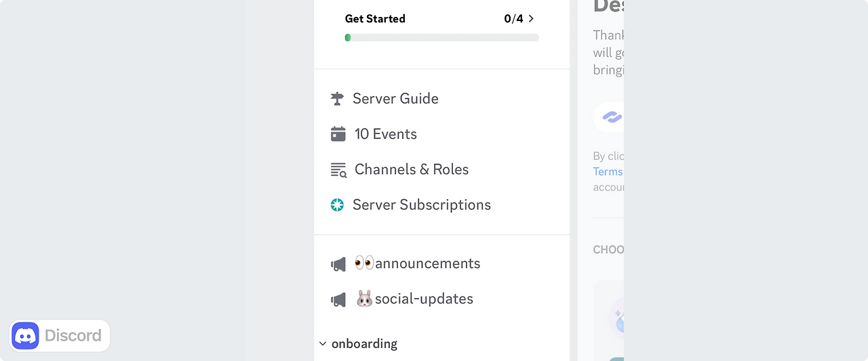
Task: Click the megaphone icon beside announcements
Action: [338, 264]
